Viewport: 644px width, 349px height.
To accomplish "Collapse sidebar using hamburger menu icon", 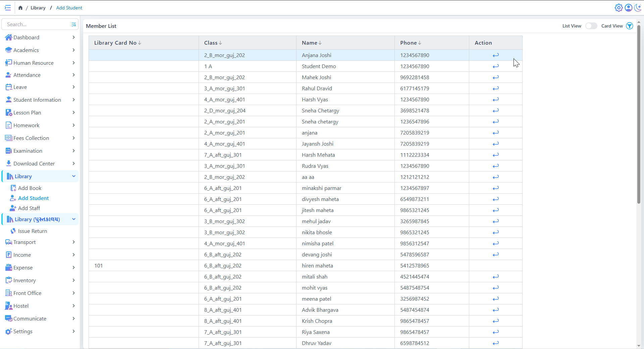I will [x=8, y=8].
